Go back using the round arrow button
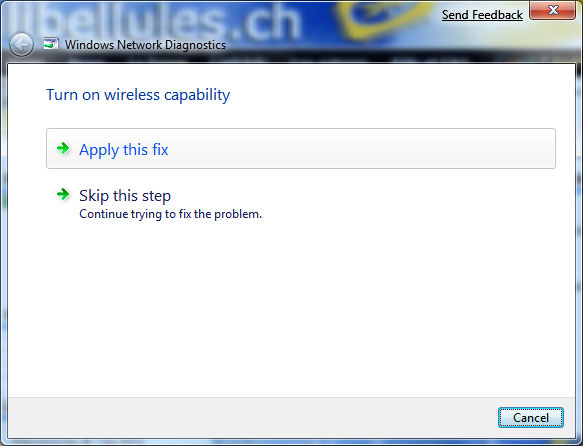Image resolution: width=583 pixels, height=446 pixels. 21,45
